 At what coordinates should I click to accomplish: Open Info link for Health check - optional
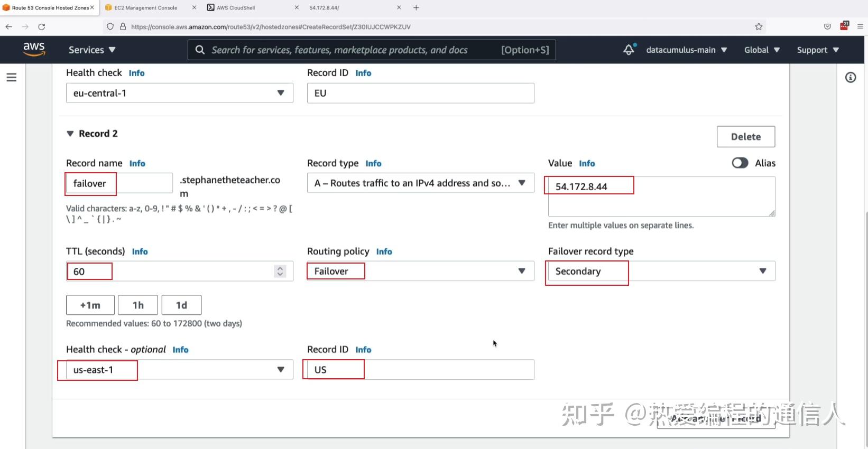click(181, 350)
